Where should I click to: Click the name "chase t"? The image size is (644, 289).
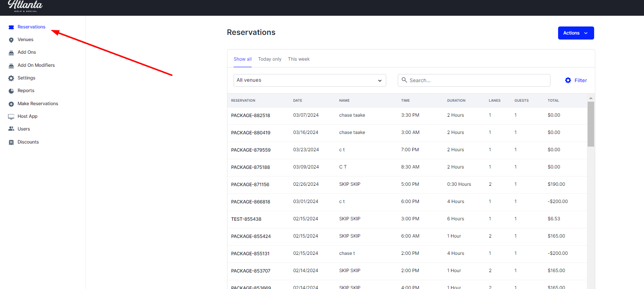347,253
